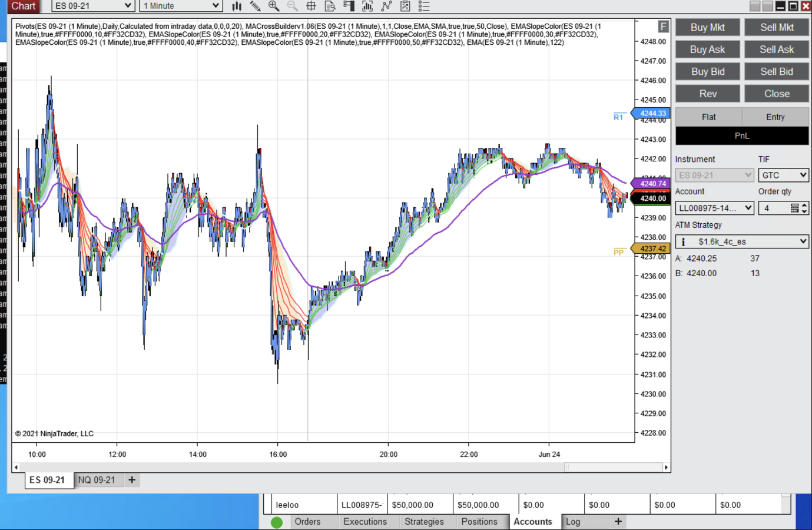Select the drawing tools pencil icon

(255, 6)
